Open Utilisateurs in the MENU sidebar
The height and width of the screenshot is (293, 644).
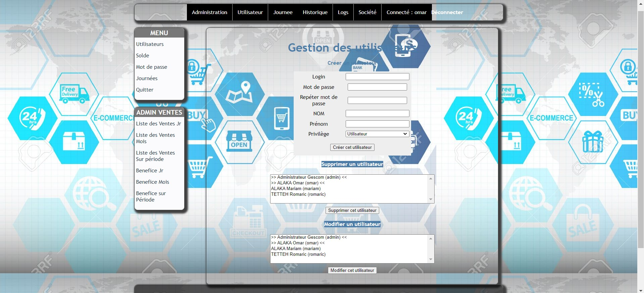150,44
